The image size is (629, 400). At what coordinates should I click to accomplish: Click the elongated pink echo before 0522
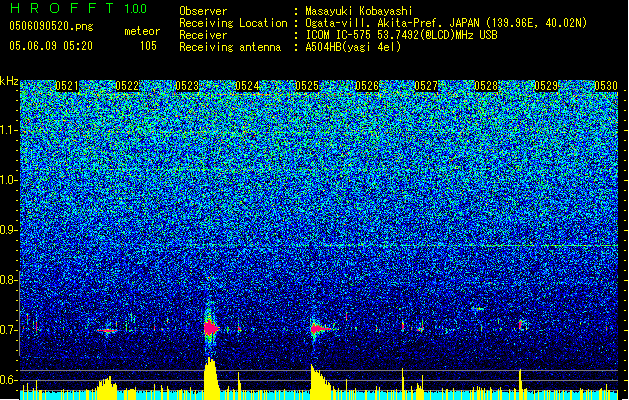pos(107,331)
